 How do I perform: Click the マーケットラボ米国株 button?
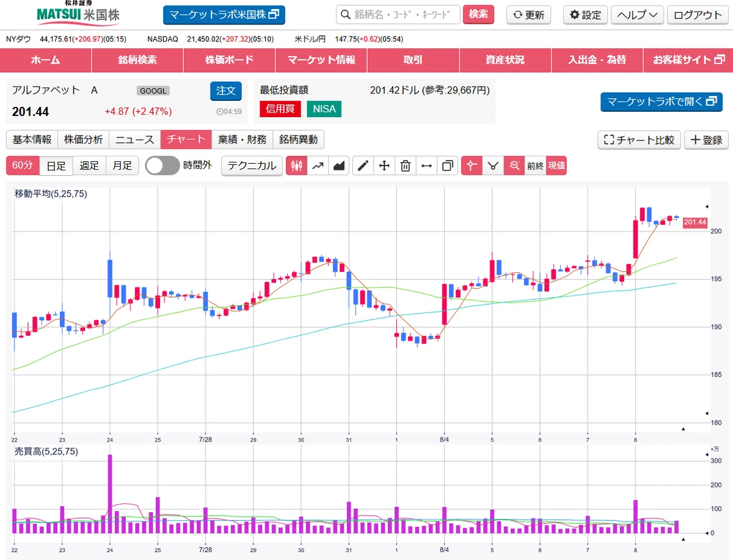click(224, 15)
